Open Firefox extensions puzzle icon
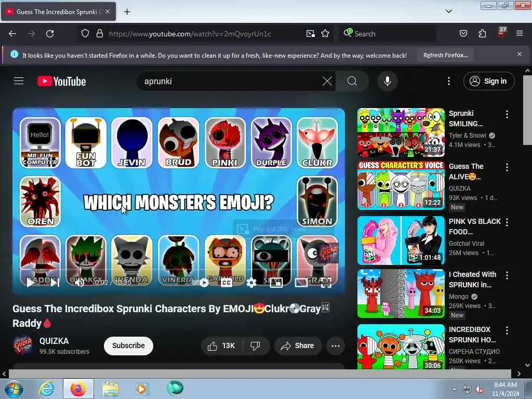532x399 pixels. point(482,34)
